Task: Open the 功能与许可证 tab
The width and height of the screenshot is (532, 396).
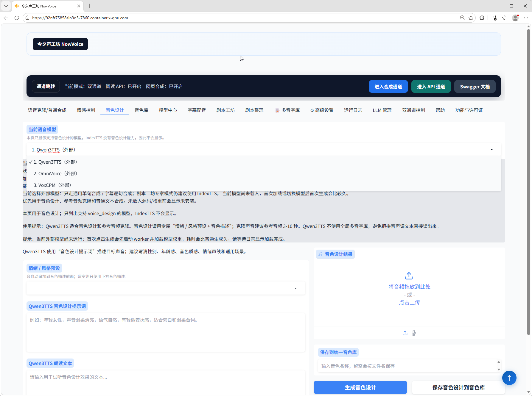Action: coord(469,110)
